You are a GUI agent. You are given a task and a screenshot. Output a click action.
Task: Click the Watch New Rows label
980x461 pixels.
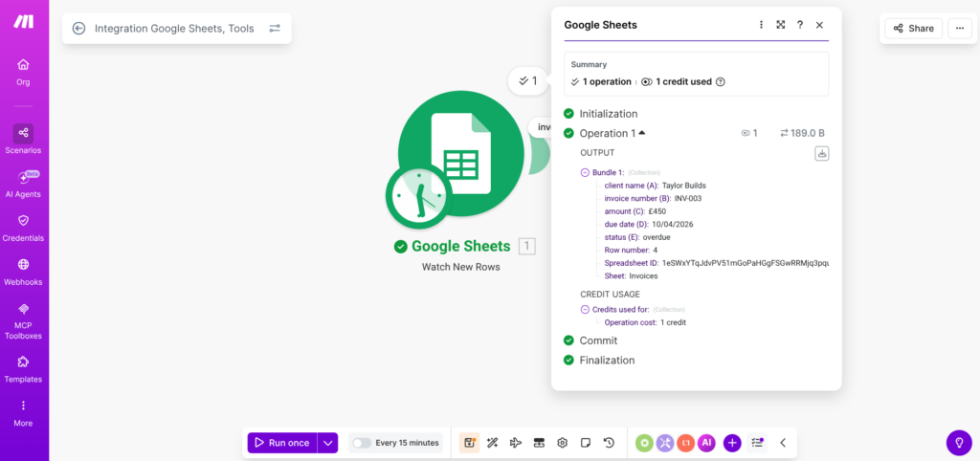pos(461,267)
